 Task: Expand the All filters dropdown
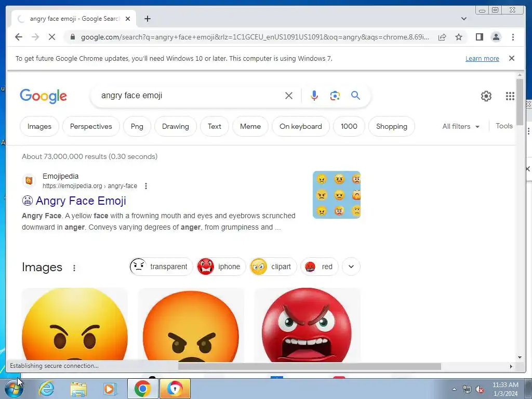461,126
